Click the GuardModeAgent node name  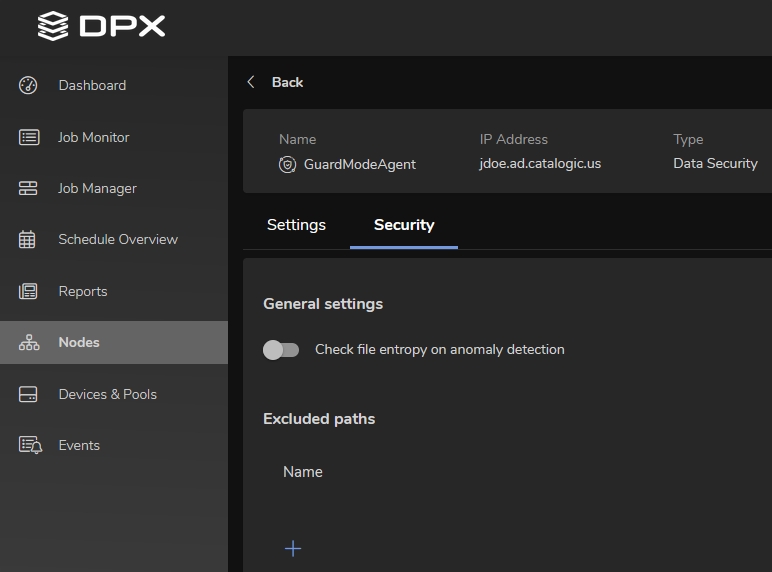360,164
